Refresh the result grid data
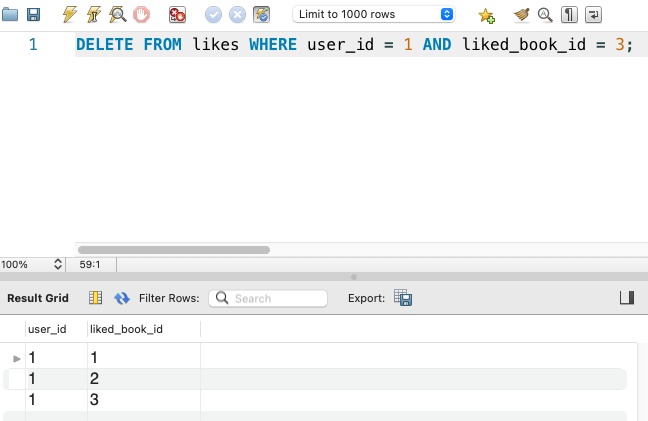The height and width of the screenshot is (421, 648). pos(122,298)
